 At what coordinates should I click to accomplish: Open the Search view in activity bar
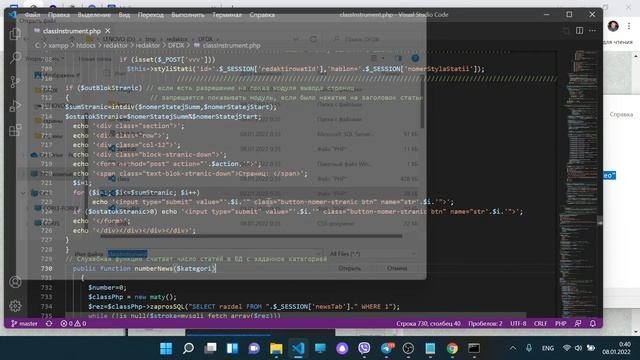[15, 58]
